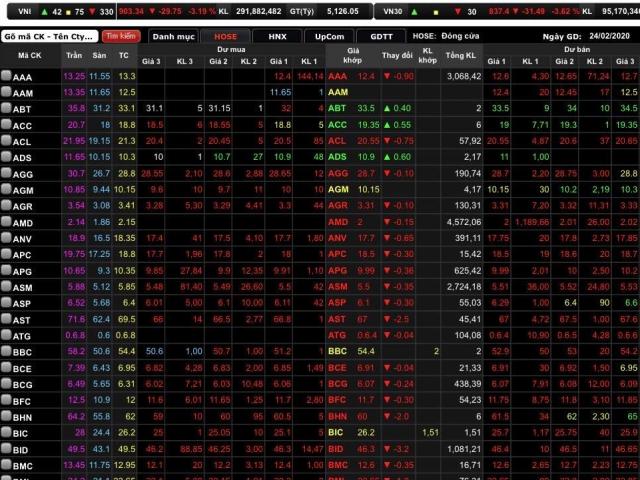This screenshot has width=640, height=480.
Task: Switch to the UpCom tab
Action: 329,35
